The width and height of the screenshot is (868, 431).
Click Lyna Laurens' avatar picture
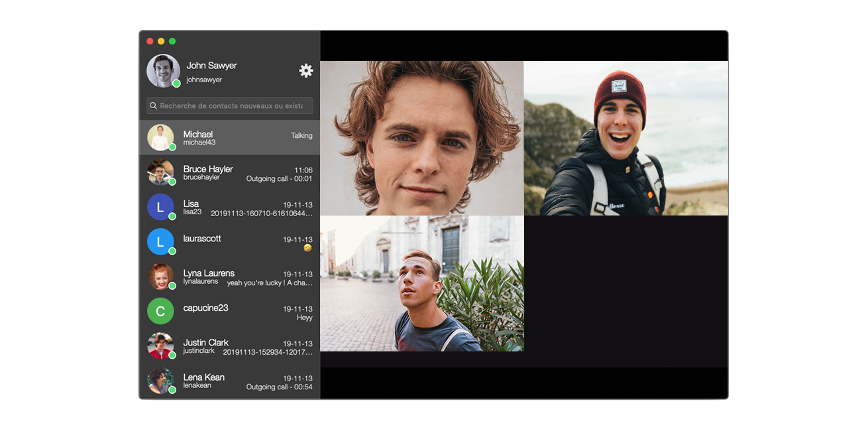coord(160,277)
